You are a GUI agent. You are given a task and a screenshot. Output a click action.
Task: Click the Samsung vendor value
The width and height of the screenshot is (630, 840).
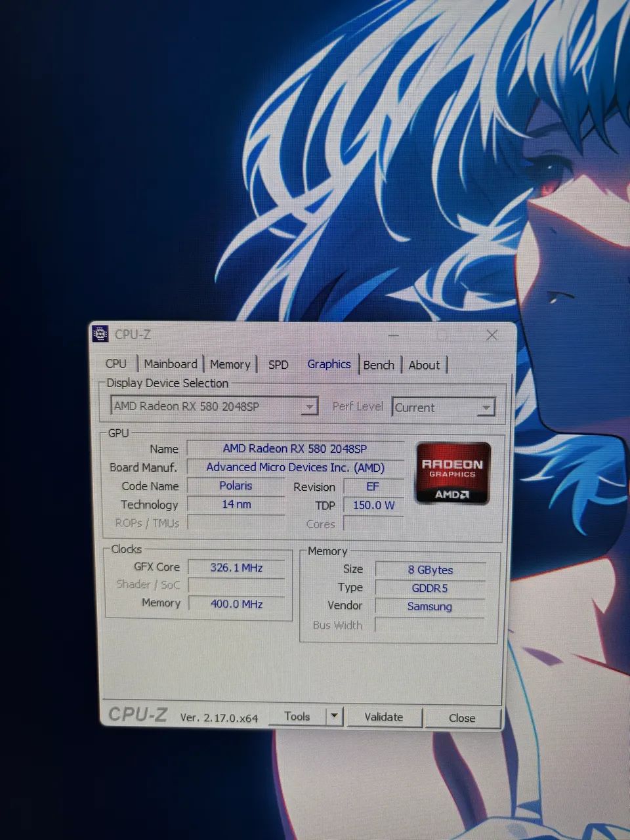[x=430, y=606]
